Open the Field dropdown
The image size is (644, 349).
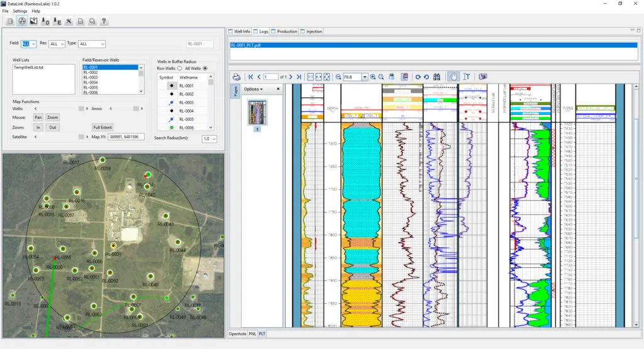(x=29, y=44)
